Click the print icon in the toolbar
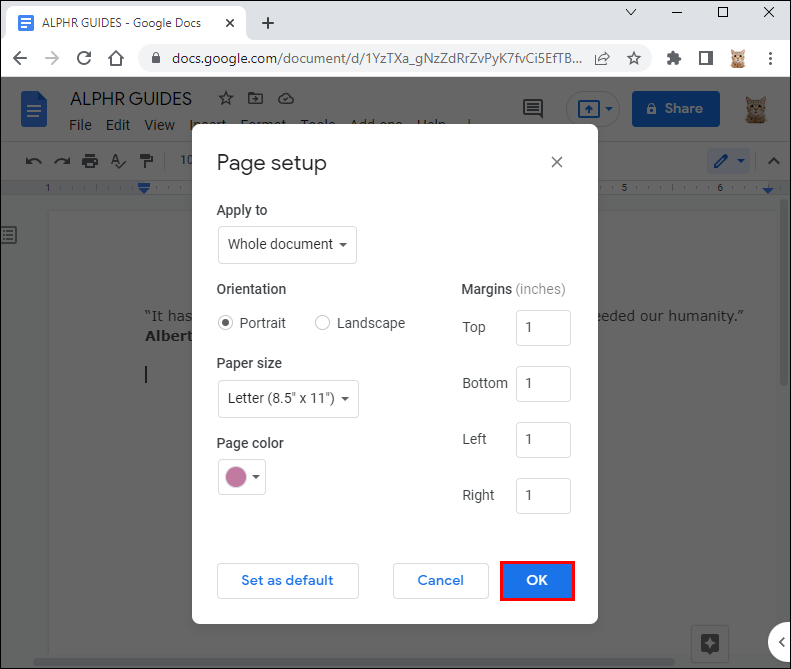 pyautogui.click(x=90, y=160)
